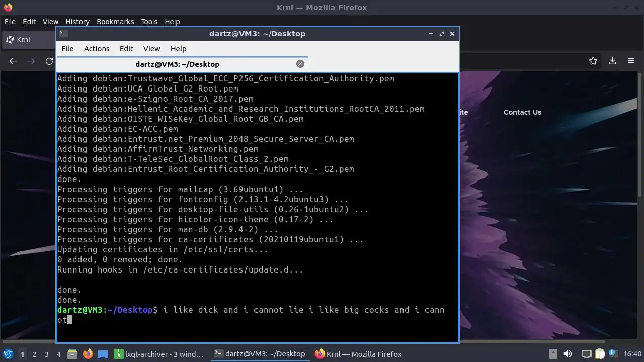Open the clipboard manager tray icon
This screenshot has height=362, width=644.
(600, 354)
